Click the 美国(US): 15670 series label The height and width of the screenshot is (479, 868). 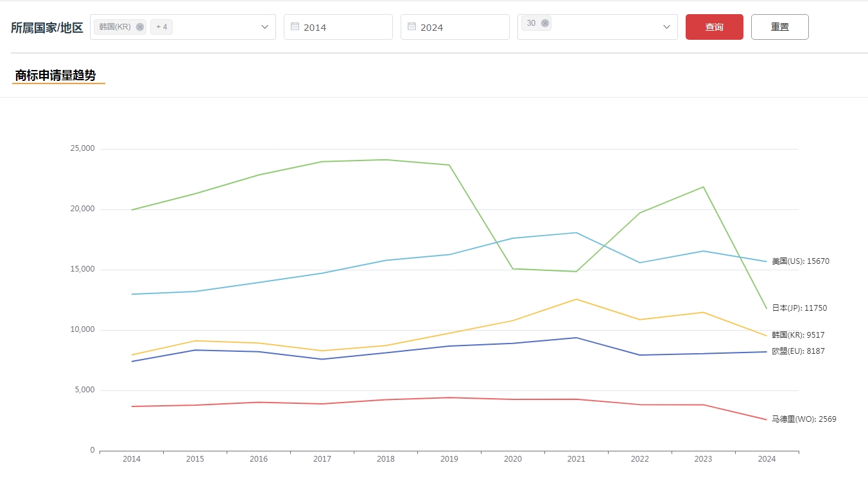pyautogui.click(x=800, y=261)
